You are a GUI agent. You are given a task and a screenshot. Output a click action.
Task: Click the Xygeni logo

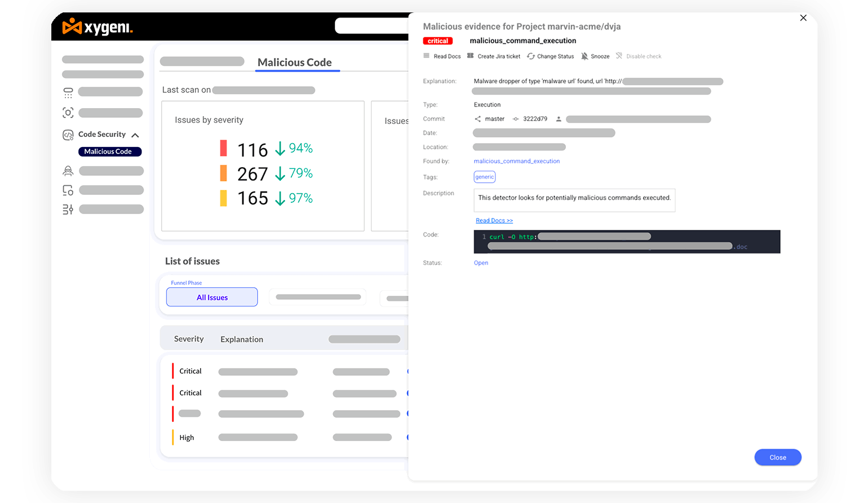tap(98, 26)
